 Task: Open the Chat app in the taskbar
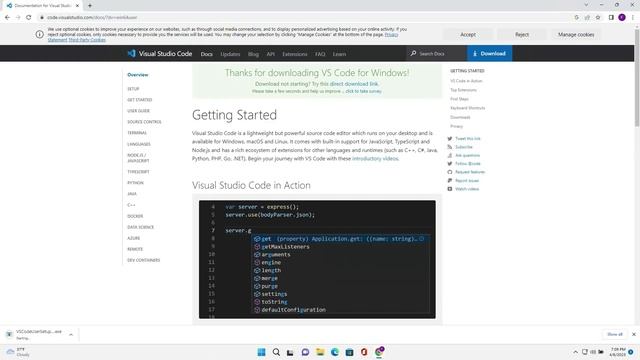(305, 352)
